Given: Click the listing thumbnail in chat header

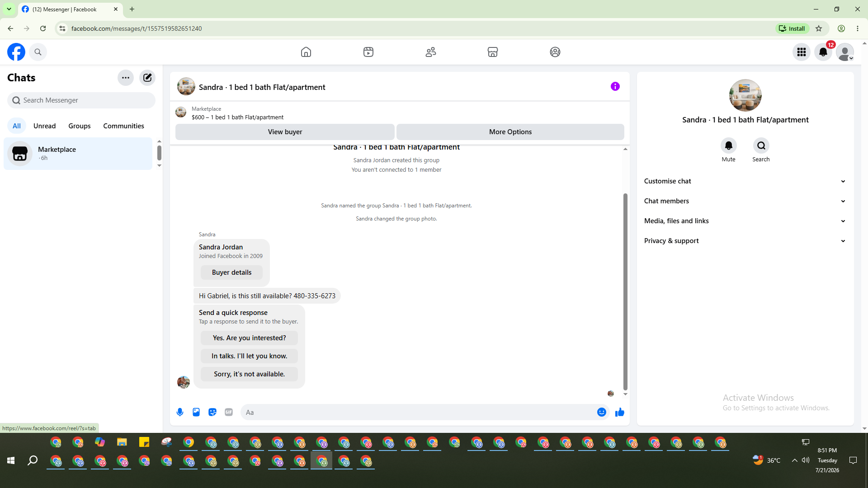Looking at the screenshot, I should (186, 87).
